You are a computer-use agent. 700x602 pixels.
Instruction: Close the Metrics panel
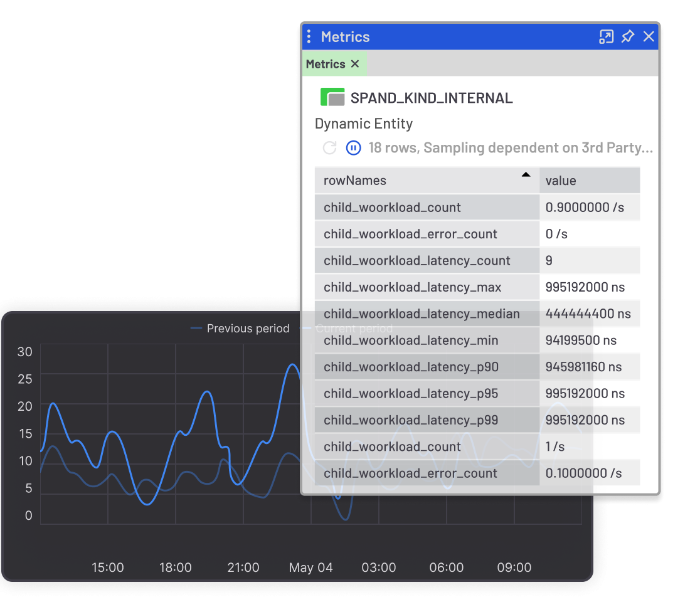[x=649, y=37]
